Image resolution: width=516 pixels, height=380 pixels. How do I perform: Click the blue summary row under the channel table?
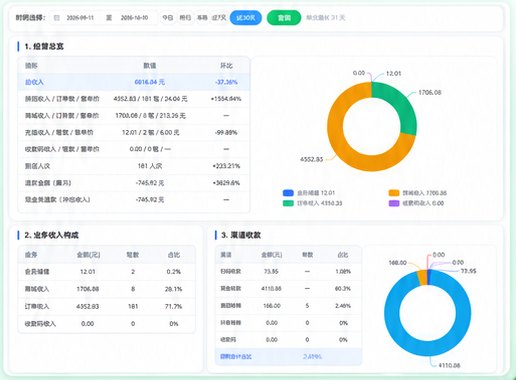pos(288,356)
